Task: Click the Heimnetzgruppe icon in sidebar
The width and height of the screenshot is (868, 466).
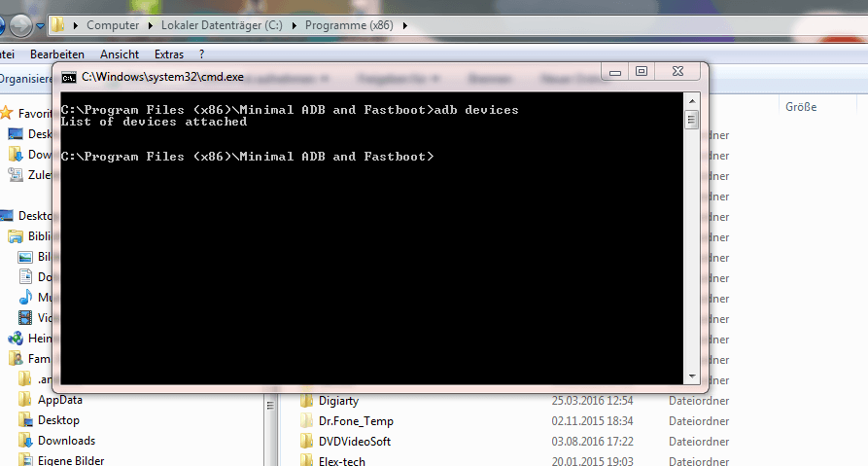Action: pyautogui.click(x=16, y=339)
